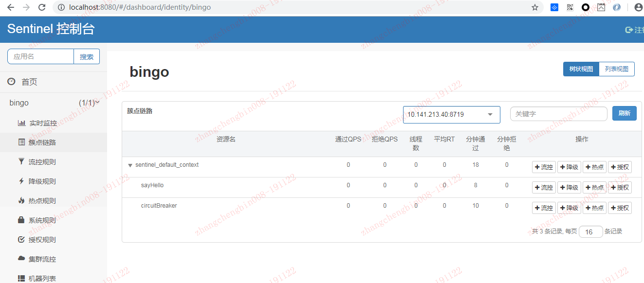
Task: Add 热点 rule for circuitBreaker
Action: (594, 208)
